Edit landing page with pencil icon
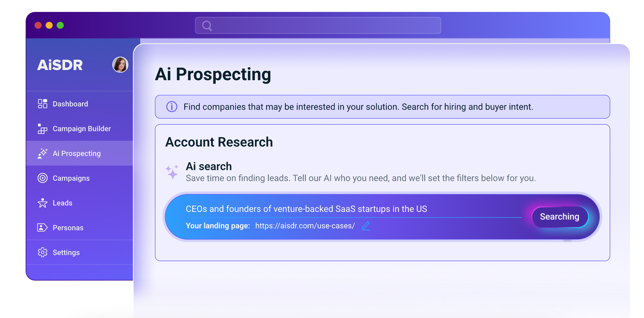644x318 pixels. pyautogui.click(x=366, y=226)
